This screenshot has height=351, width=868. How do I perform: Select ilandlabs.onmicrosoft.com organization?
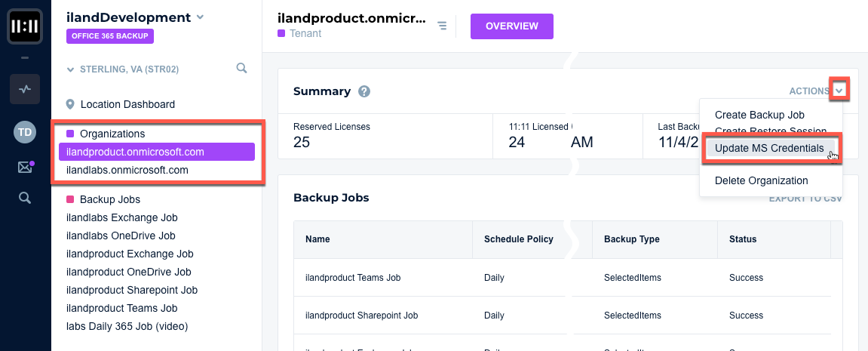click(127, 170)
